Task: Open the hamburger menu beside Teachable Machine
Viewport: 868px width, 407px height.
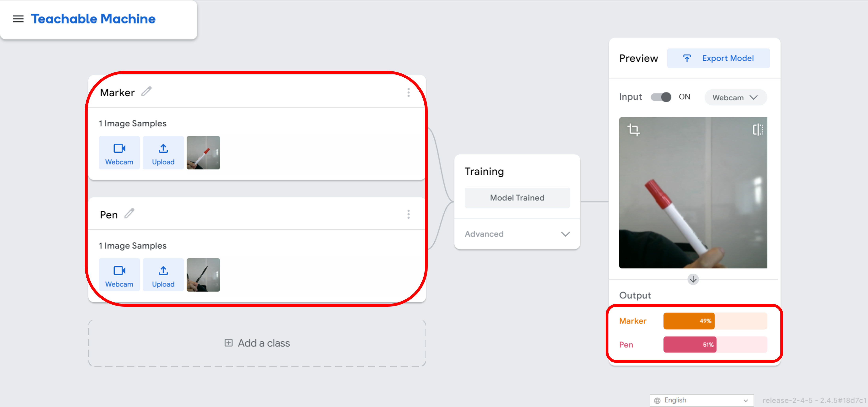Action: point(18,19)
